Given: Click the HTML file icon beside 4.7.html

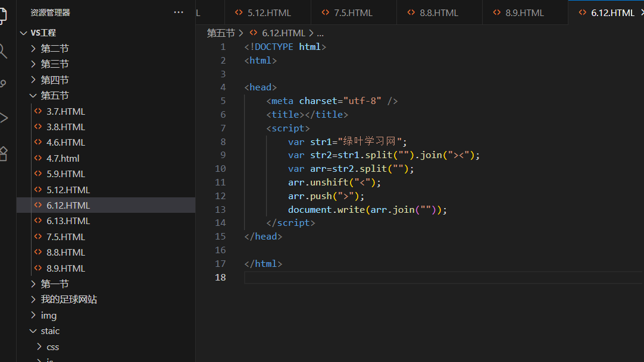Looking at the screenshot, I should pyautogui.click(x=38, y=158).
